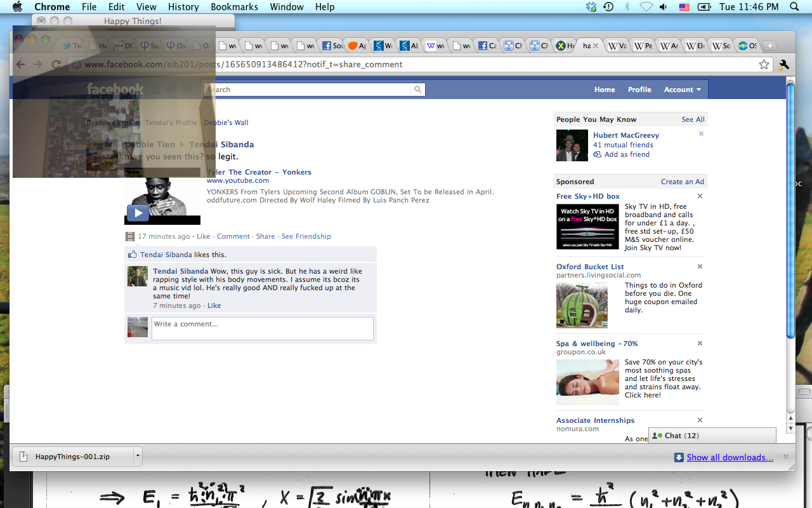Image resolution: width=812 pixels, height=508 pixels.
Task: Click the bookmark star icon in address bar
Action: pos(764,64)
